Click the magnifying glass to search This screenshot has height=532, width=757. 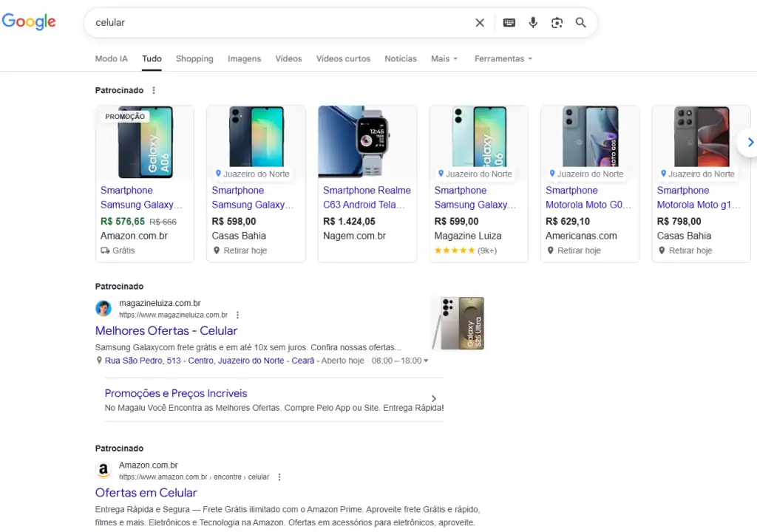pyautogui.click(x=581, y=23)
